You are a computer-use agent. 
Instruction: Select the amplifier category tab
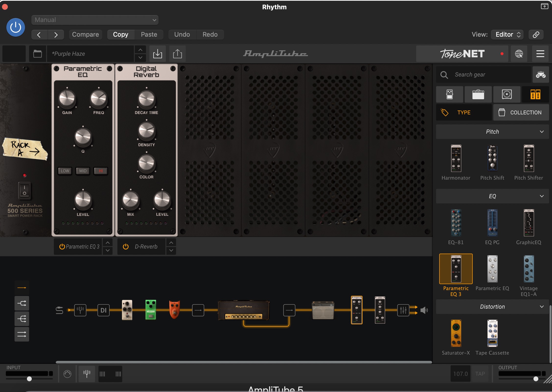pos(478,94)
